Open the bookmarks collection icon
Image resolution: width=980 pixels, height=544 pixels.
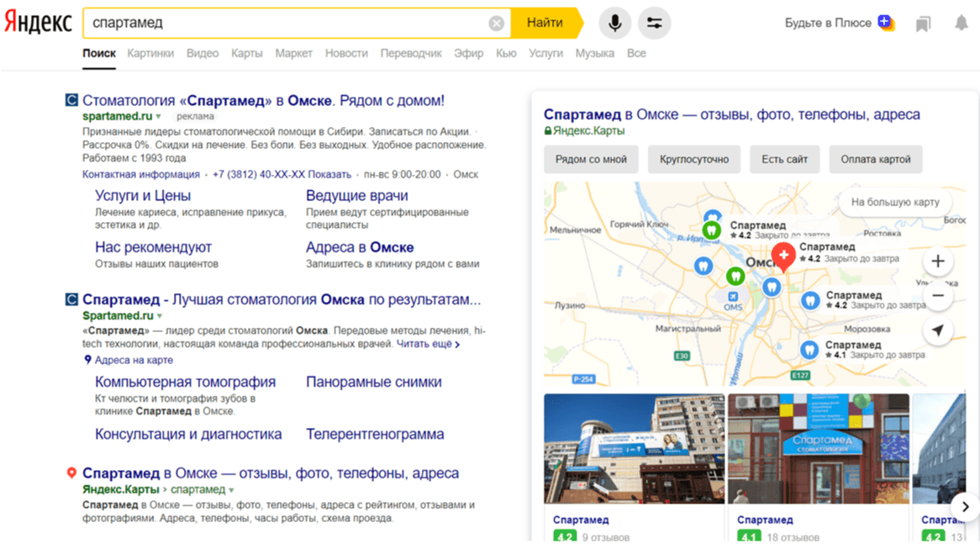[x=923, y=24]
